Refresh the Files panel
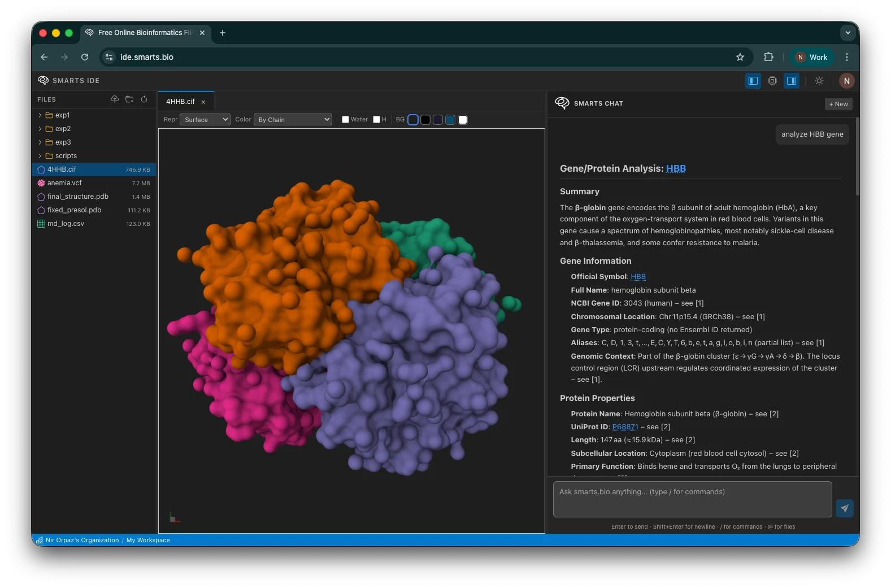The image size is (891, 588). coord(144,99)
